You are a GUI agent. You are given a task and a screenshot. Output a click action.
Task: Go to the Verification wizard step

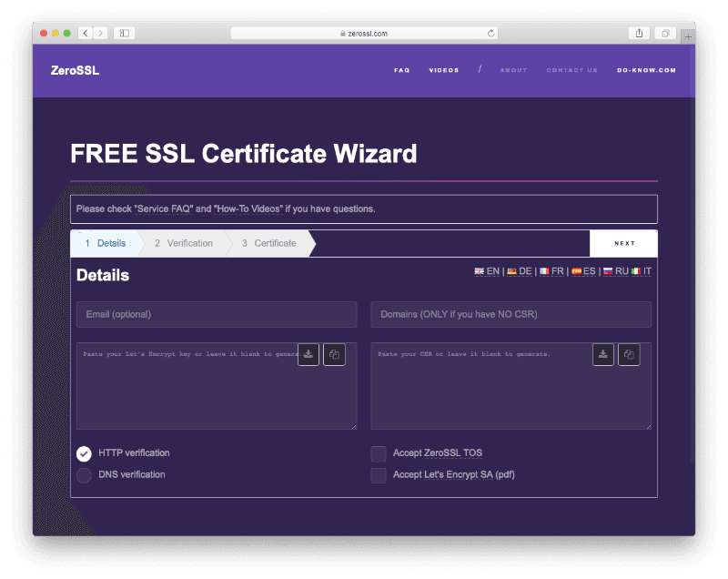[184, 243]
